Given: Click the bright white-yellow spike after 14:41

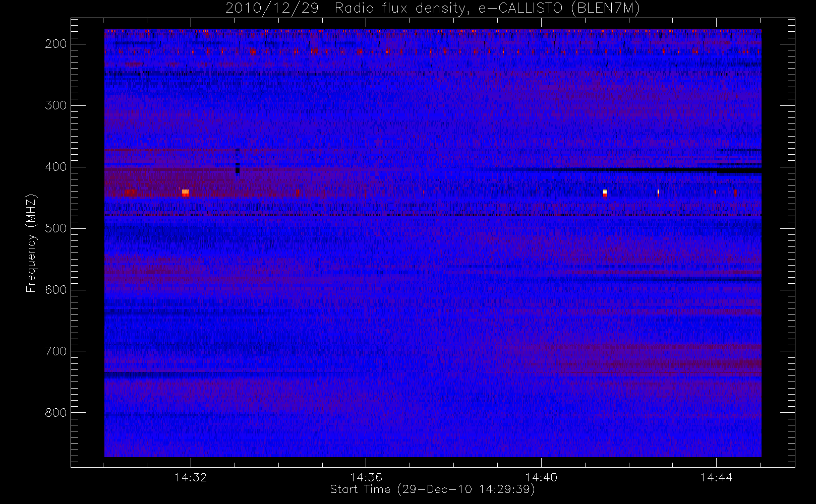Looking at the screenshot, I should click(x=605, y=193).
